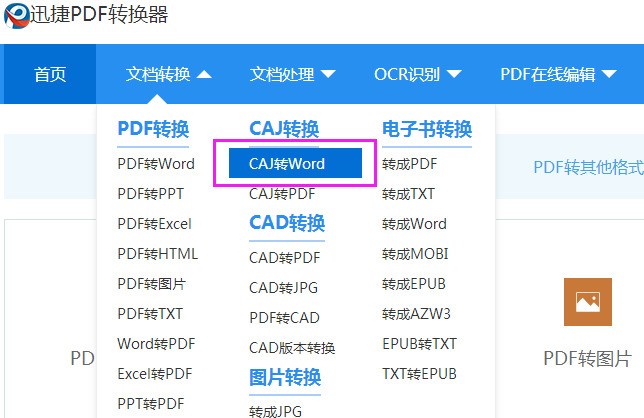
Task: Click the 图片转换 category heading
Action: (285, 377)
